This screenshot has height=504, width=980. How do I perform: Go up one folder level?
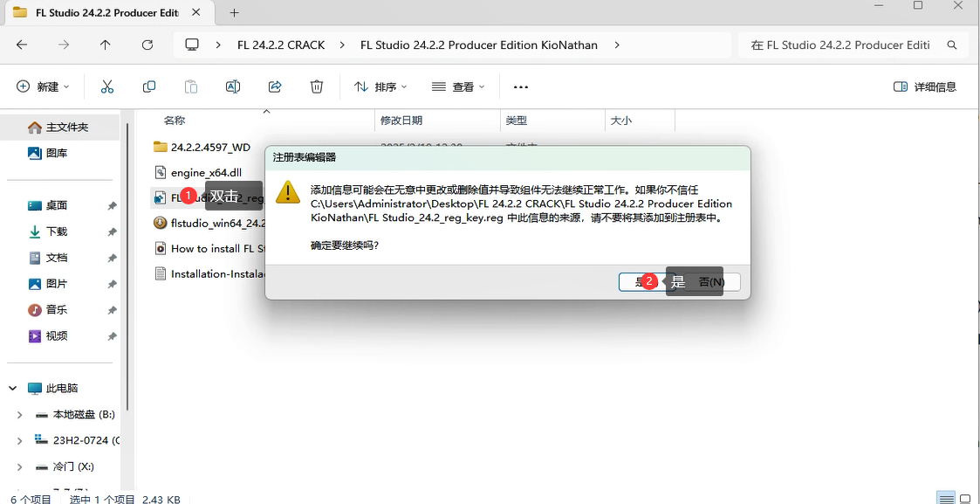coord(105,45)
